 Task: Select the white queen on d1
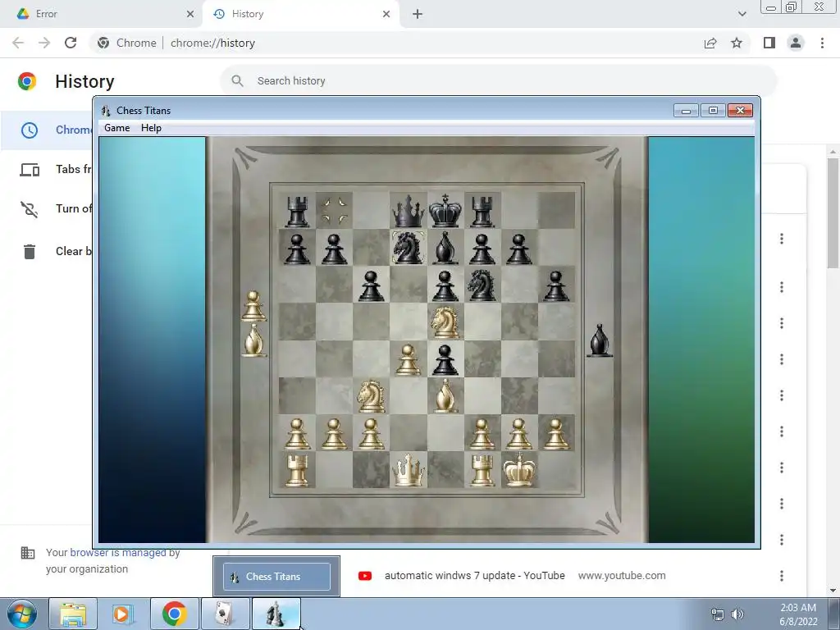pyautogui.click(x=409, y=470)
